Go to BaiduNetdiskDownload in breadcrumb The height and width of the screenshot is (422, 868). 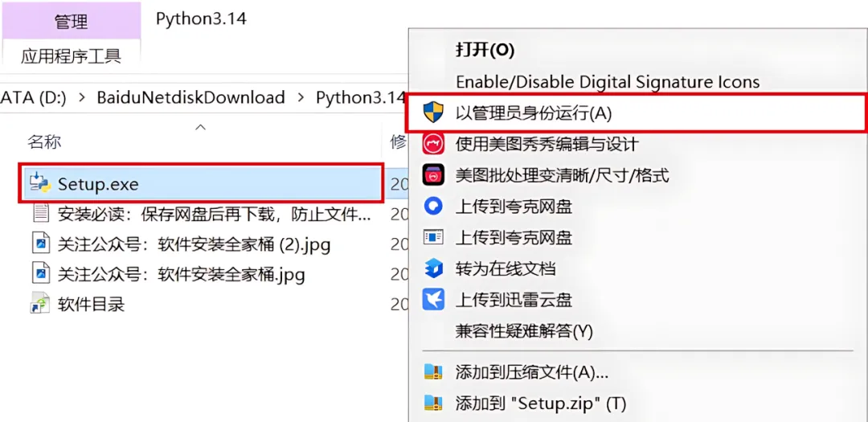click(x=190, y=97)
